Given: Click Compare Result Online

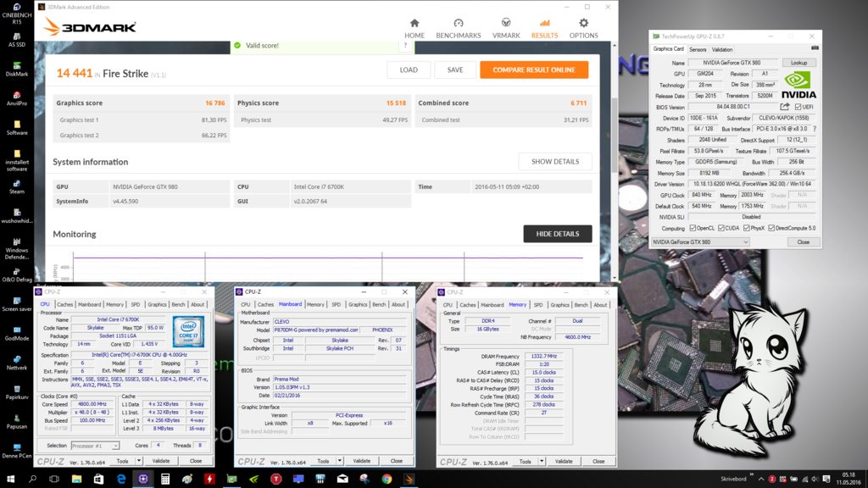Looking at the screenshot, I should tap(534, 69).
